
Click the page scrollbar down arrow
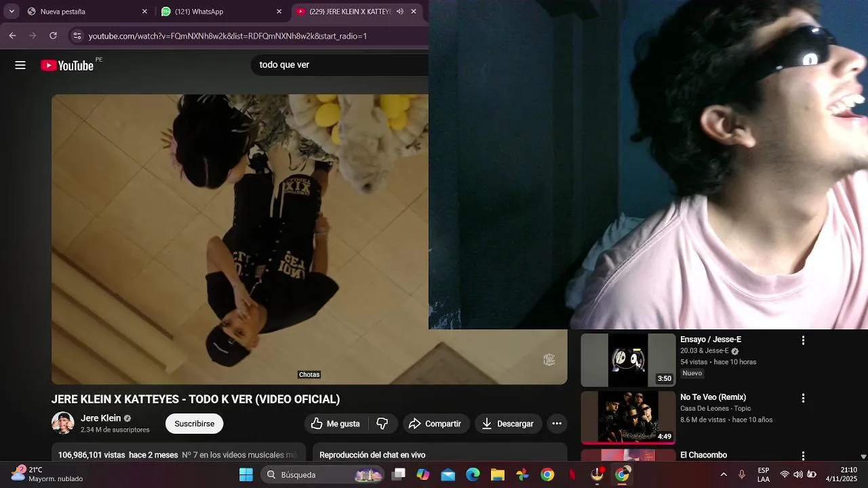863,457
